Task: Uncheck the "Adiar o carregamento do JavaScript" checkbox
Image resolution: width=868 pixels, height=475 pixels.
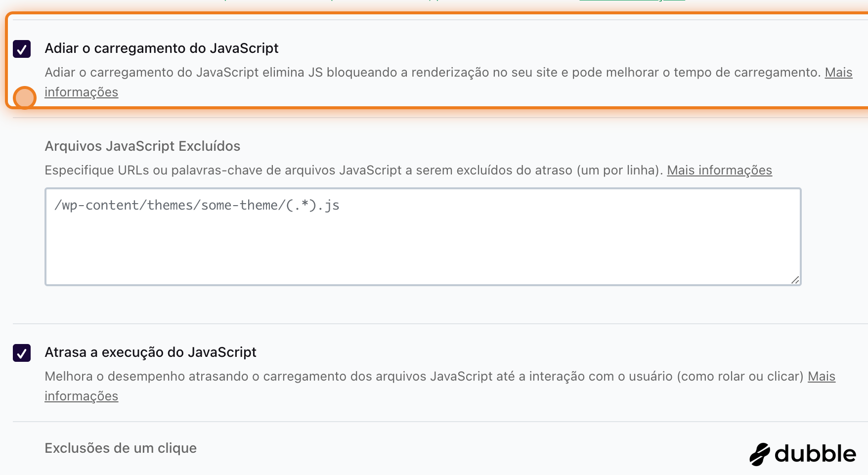Action: (22, 49)
